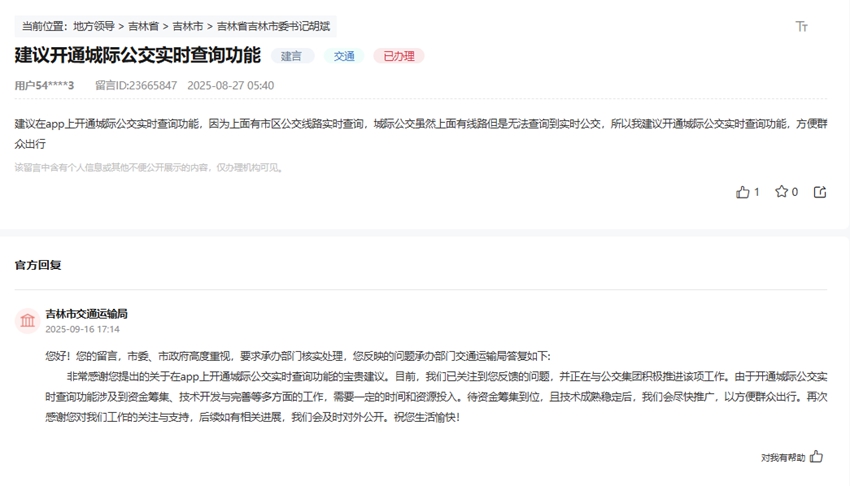Click the title 建议开通城际公交实时查询功能
The image size is (850, 486).
click(137, 56)
